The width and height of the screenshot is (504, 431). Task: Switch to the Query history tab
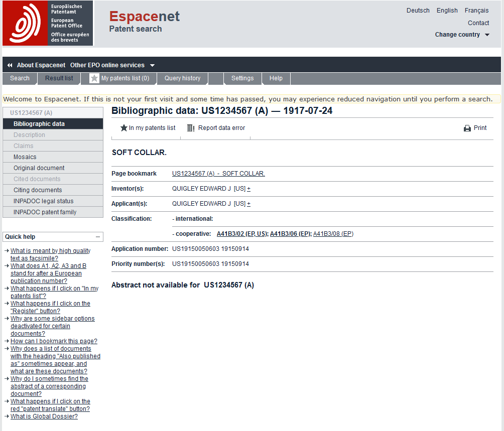click(182, 78)
